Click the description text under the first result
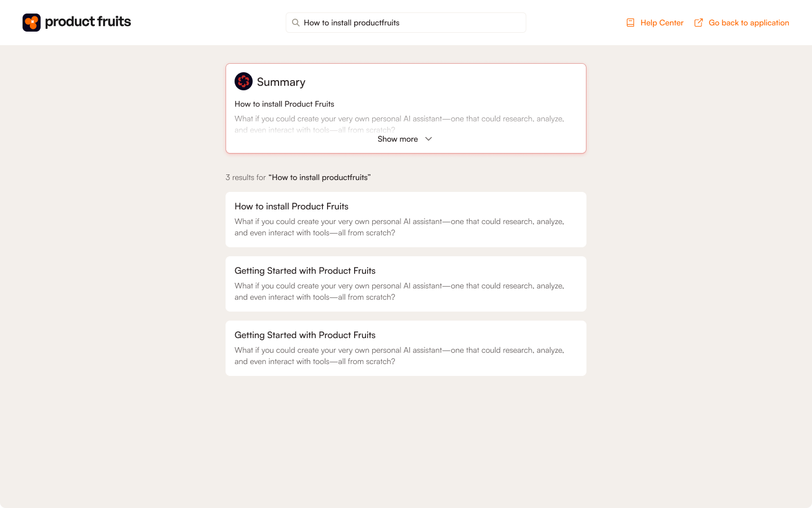 coord(399,227)
